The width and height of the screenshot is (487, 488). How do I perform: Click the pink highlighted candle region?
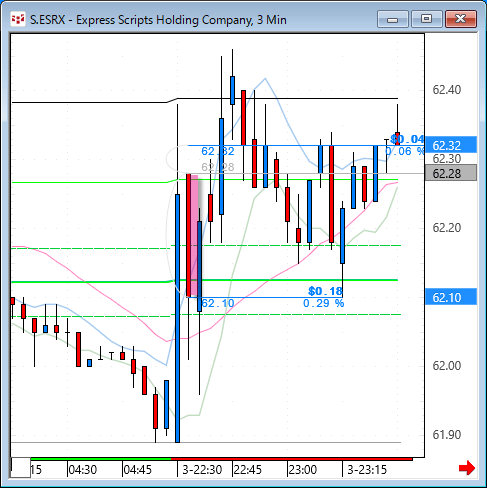[x=194, y=235]
